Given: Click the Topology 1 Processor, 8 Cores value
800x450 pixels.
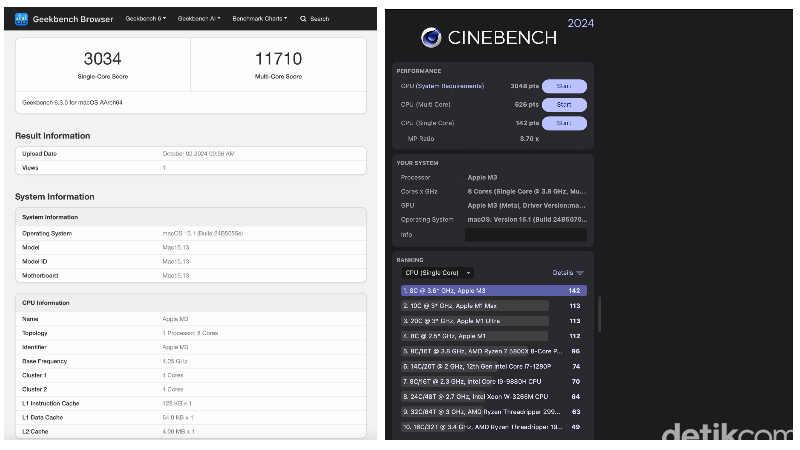Looking at the screenshot, I should pos(190,333).
